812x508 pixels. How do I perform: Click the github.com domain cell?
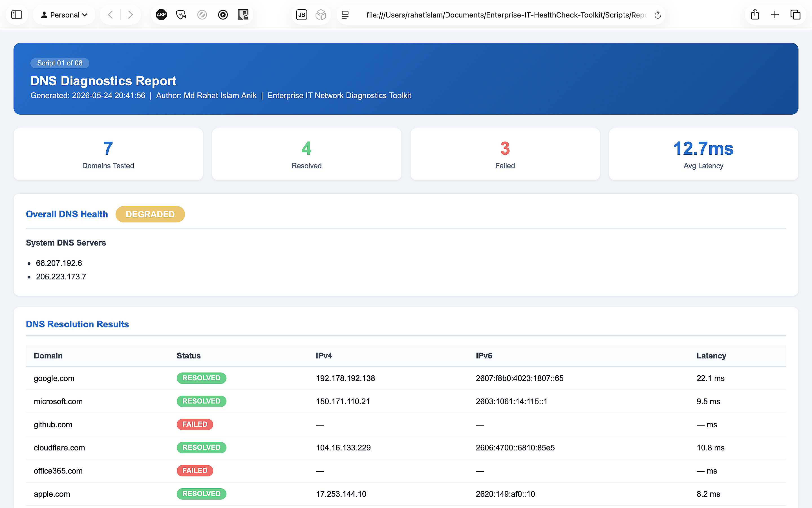[53, 425]
